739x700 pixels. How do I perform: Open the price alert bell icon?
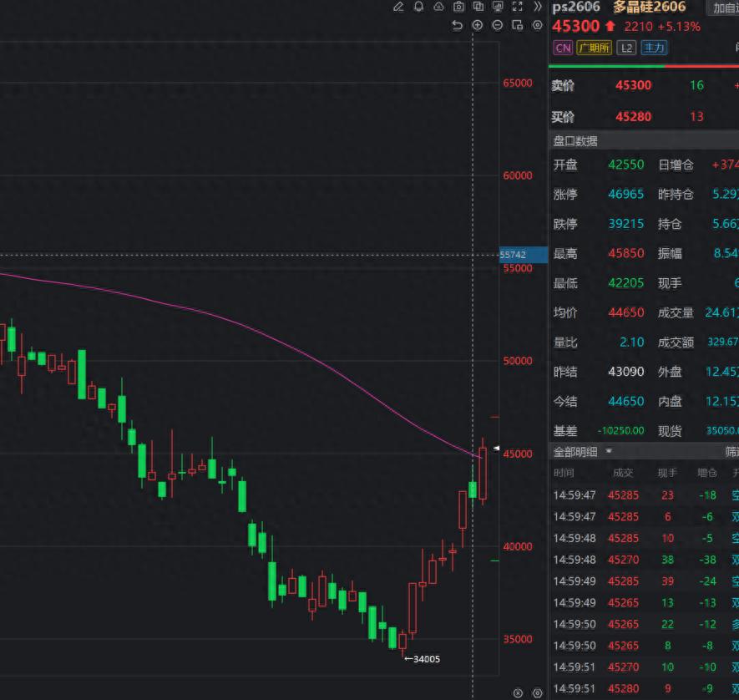[418, 7]
